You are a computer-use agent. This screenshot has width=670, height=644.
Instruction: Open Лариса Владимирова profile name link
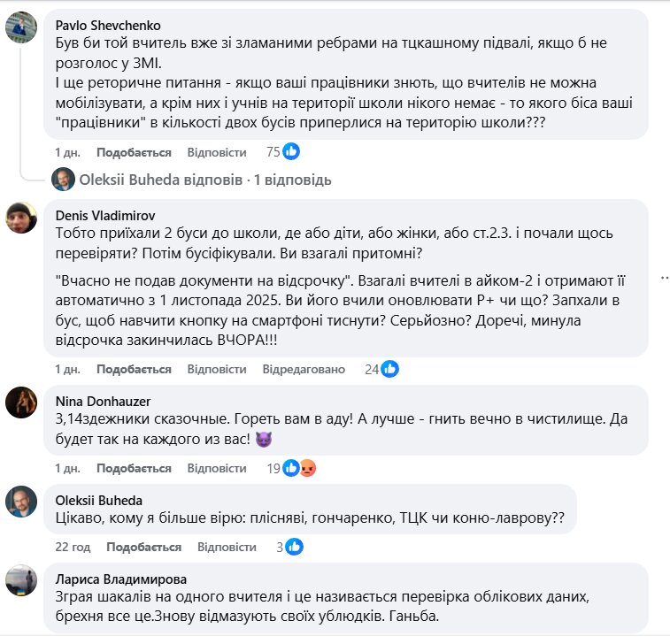(x=121, y=579)
